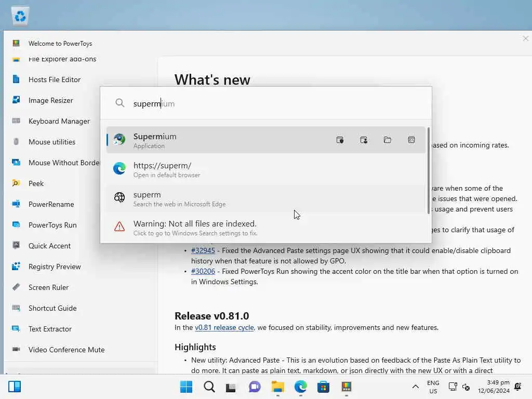Open issue link #32945
The image size is (532, 399).
[203, 250]
